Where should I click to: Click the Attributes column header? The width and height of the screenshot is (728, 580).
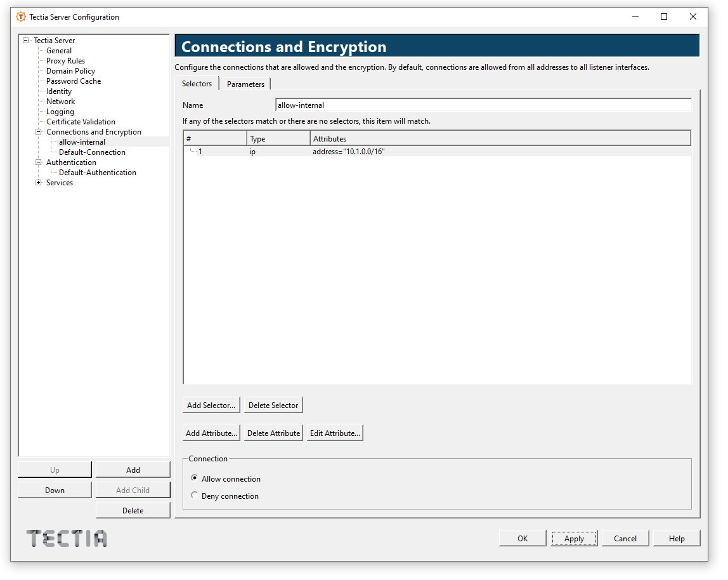pos(500,138)
